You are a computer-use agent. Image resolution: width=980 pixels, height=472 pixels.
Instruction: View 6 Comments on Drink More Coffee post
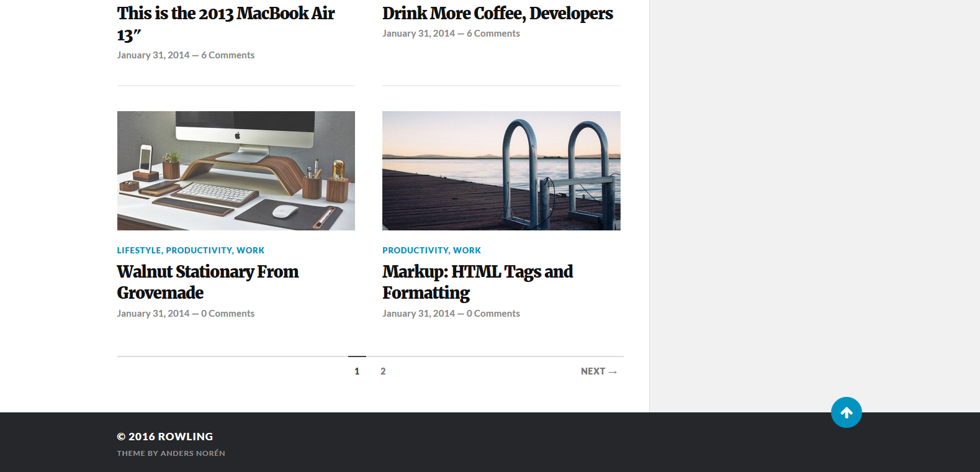click(x=493, y=34)
